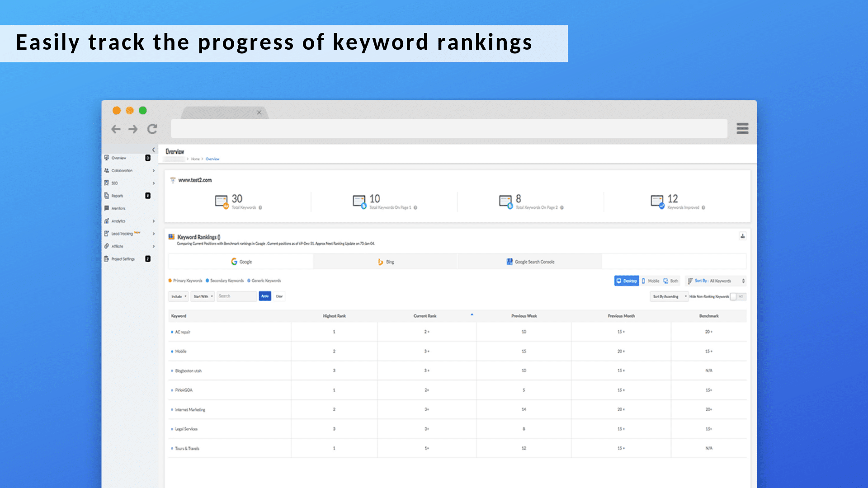Click the Clear filter button
This screenshot has height=488, width=868.
[279, 296]
